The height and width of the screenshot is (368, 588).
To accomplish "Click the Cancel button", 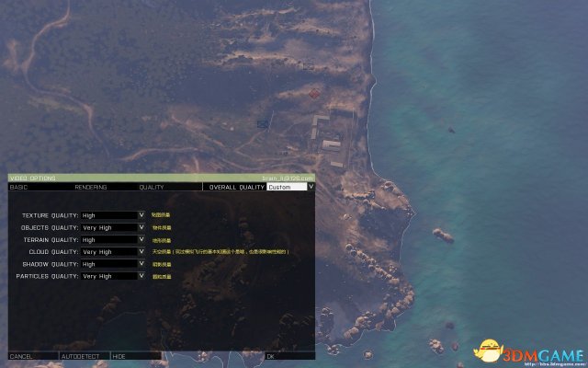I will click(33, 356).
